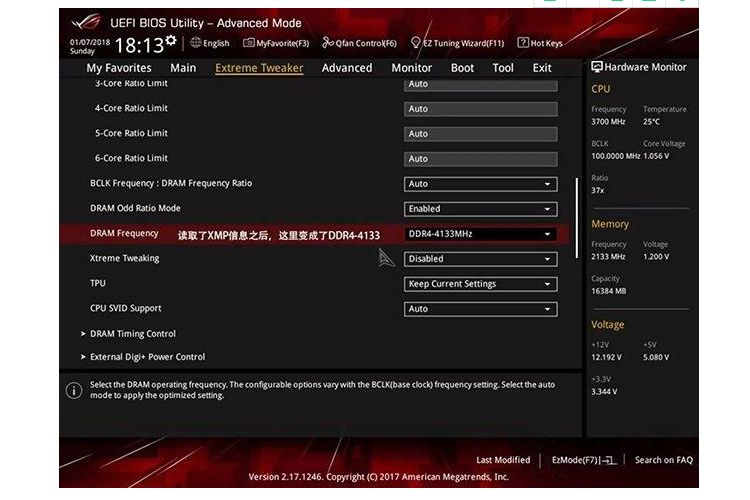Image resolution: width=750 pixels, height=500 pixels.
Task: Click CPU Temperature 25°C value
Action: pyautogui.click(x=651, y=122)
